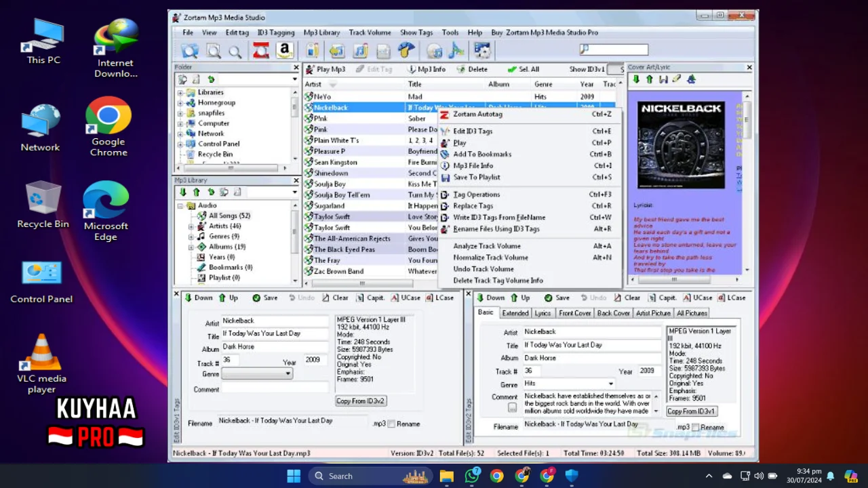Open the ID3 Tagging menu
This screenshot has width=868, height=488.
click(x=275, y=33)
